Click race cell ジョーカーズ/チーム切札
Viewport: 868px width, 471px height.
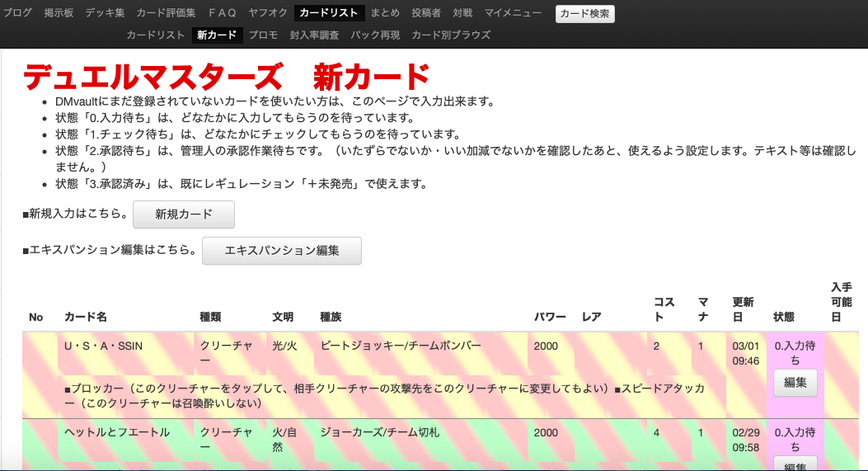380,433
